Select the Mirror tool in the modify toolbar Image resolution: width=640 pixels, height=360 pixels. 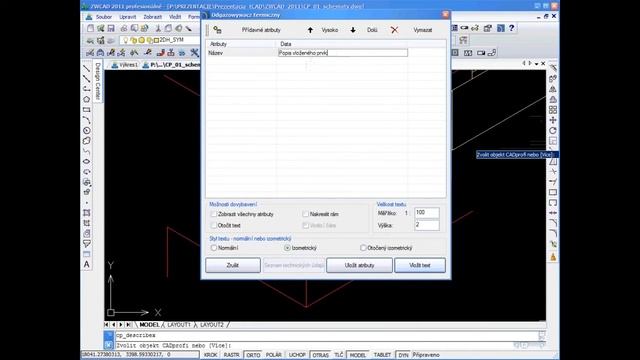553,89
